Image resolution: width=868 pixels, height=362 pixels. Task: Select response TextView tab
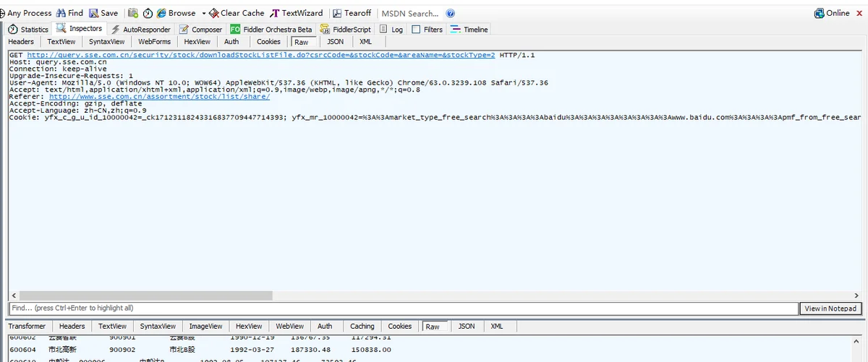click(112, 327)
